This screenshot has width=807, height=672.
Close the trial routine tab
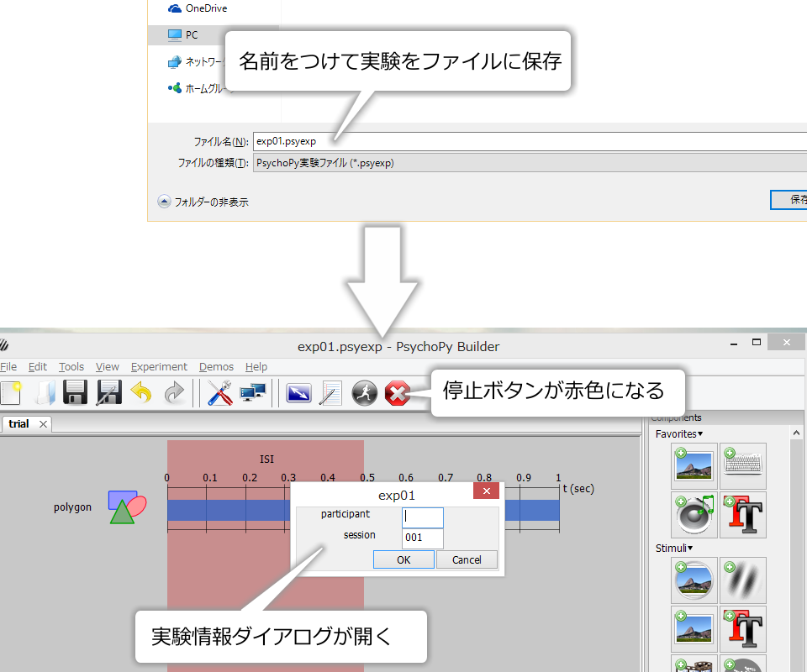(43, 424)
